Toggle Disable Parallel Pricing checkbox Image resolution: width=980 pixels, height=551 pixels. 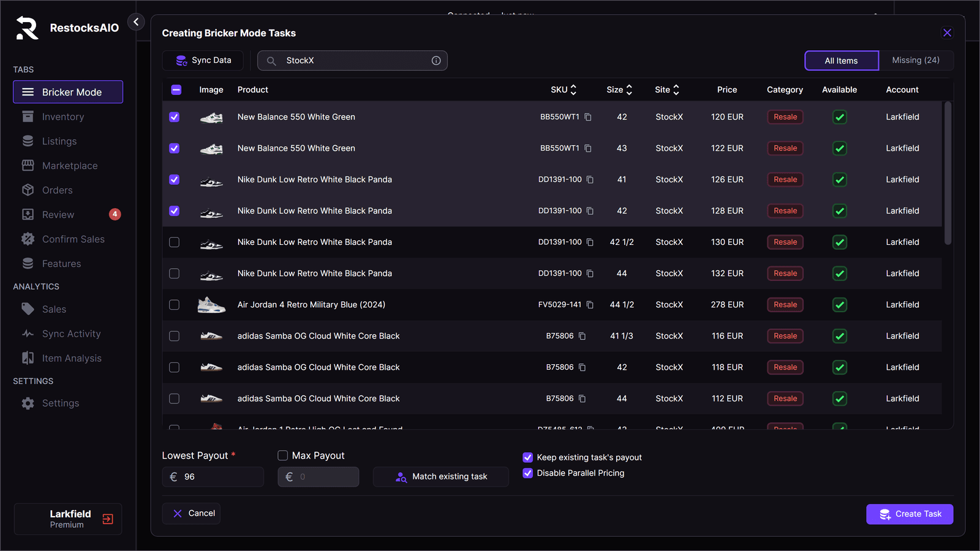tap(527, 473)
